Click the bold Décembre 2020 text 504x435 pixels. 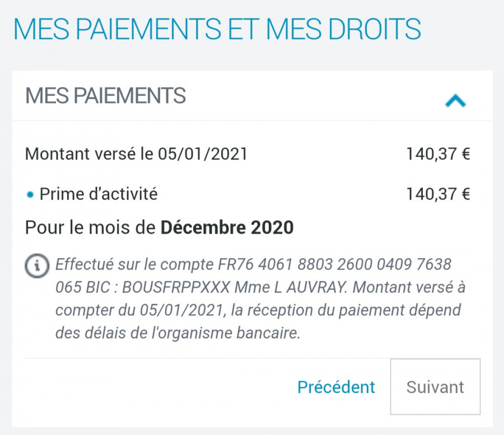click(227, 227)
